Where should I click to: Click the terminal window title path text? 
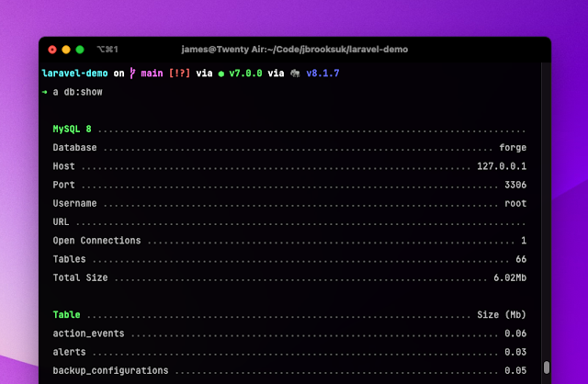[295, 49]
